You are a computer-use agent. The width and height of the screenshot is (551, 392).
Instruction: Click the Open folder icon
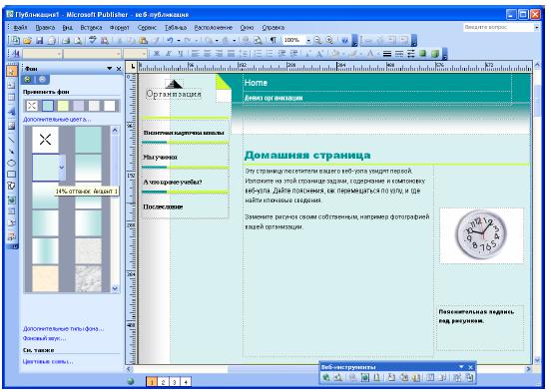(27, 40)
